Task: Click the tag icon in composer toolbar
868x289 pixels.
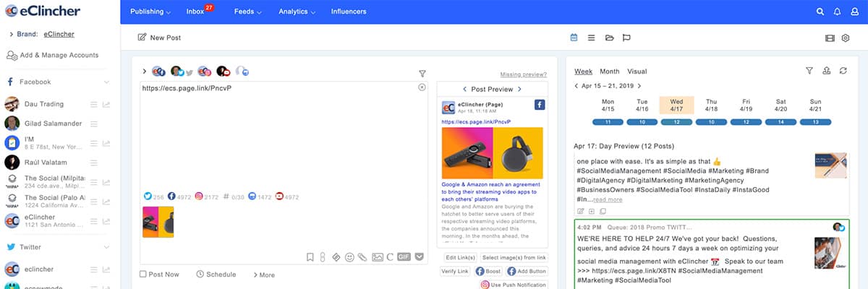Action: [x=336, y=256]
